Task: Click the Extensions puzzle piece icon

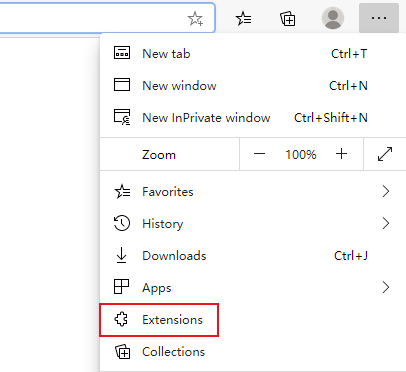Action: 121,319
